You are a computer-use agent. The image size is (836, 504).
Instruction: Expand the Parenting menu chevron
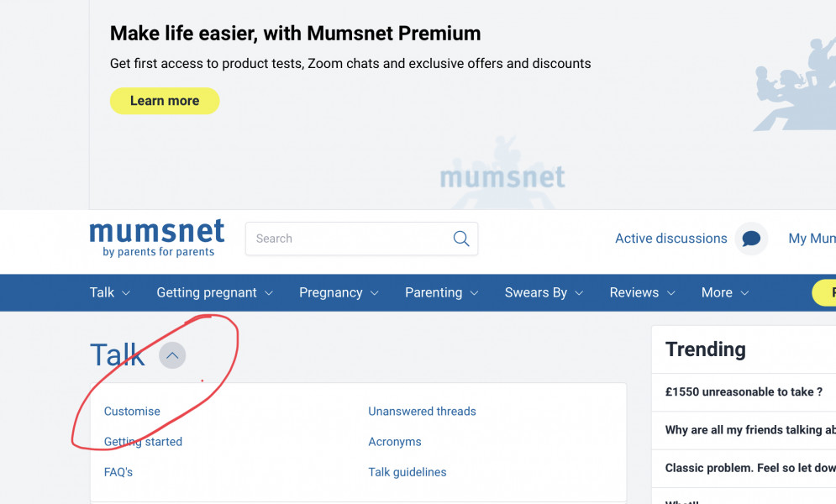[x=475, y=292]
